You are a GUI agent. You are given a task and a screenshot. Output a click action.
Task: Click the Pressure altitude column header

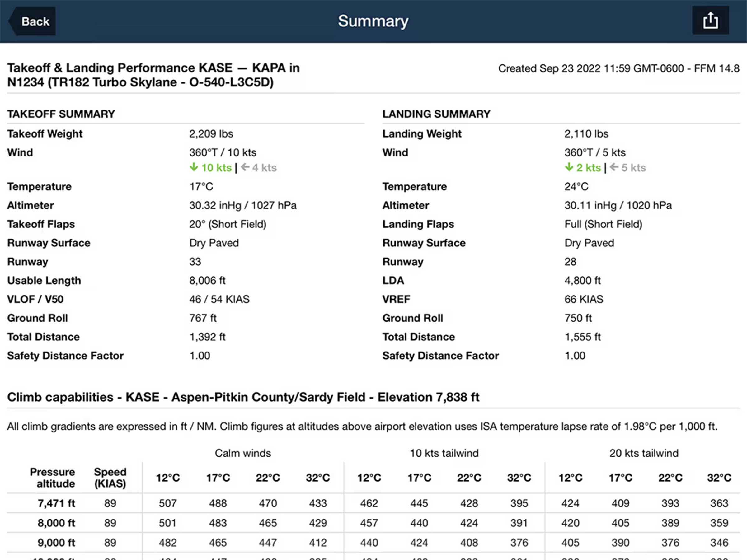click(x=52, y=478)
